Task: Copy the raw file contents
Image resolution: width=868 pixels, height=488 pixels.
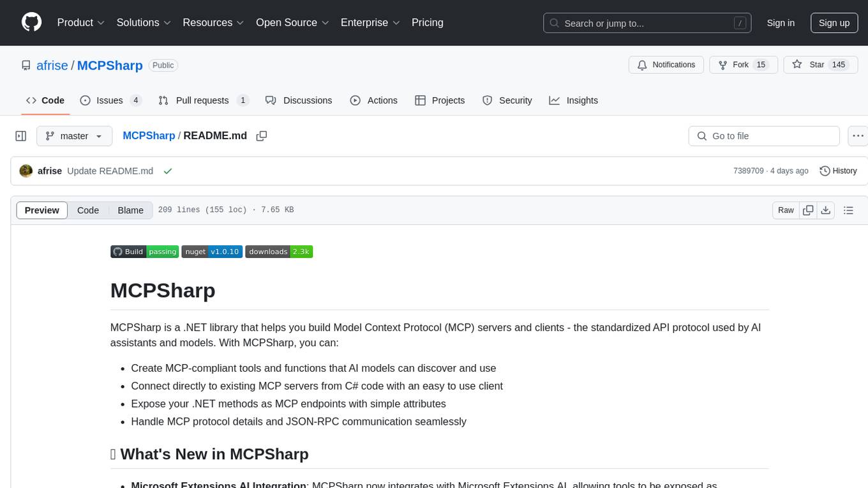Action: (x=808, y=210)
